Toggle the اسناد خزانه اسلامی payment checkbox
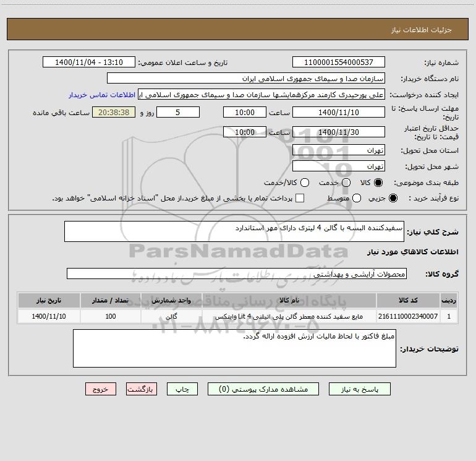476x461 pixels. 300,198
